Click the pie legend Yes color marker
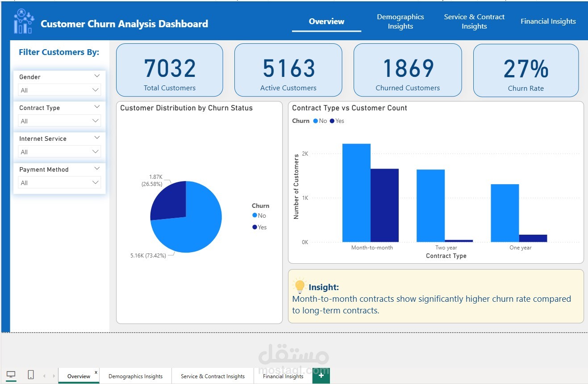This screenshot has width=588, height=384. point(254,227)
